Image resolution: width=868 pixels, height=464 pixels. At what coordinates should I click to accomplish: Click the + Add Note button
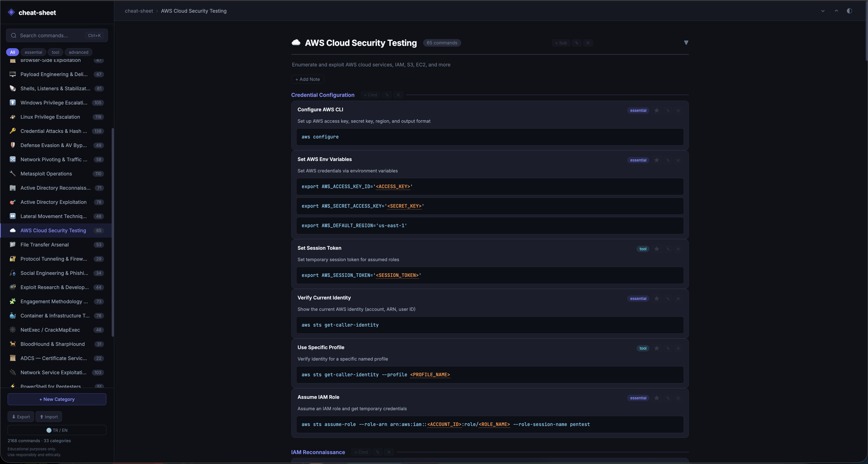[308, 79]
